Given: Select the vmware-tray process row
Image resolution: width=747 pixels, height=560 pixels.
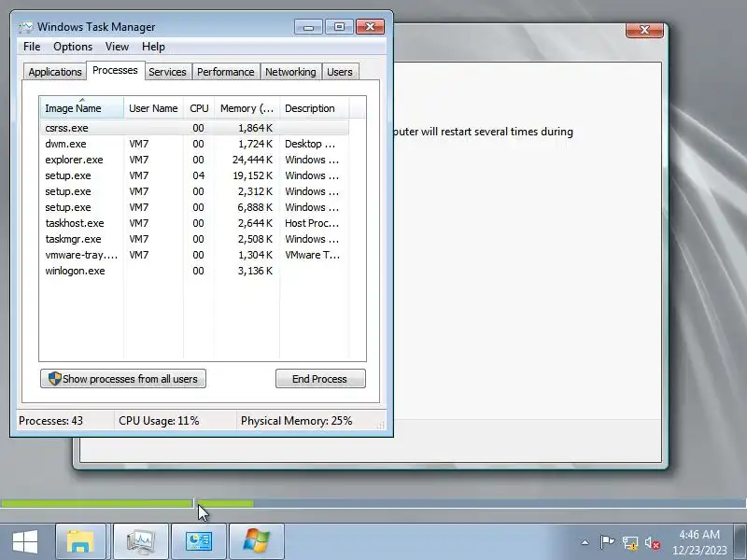Looking at the screenshot, I should (x=194, y=255).
